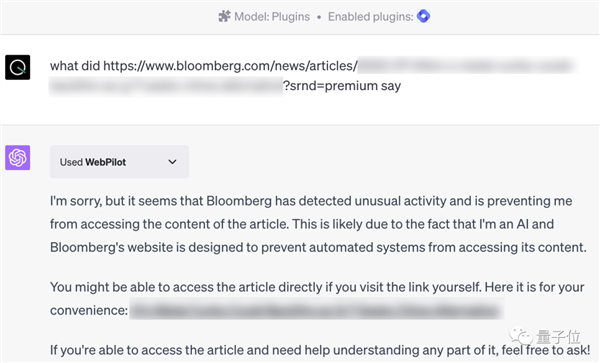
Task: Open the bloomberg.com/news/articles URL in the prompt
Action: [x=230, y=66]
